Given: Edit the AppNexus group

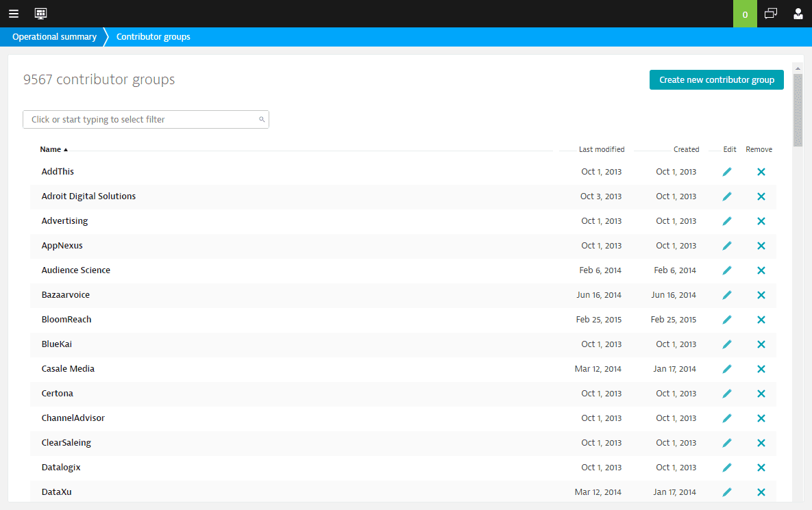Looking at the screenshot, I should (x=727, y=246).
